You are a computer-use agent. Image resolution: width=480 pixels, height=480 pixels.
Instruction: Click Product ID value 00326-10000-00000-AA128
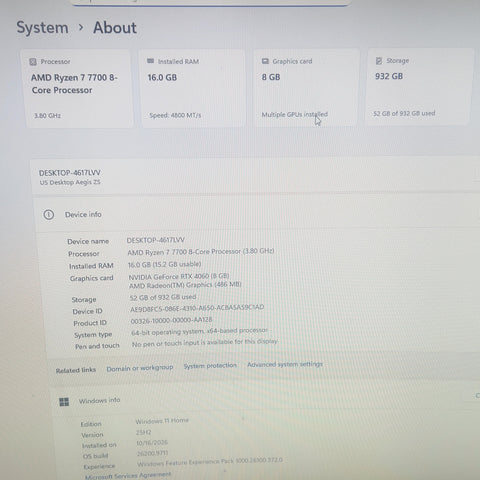(x=171, y=320)
